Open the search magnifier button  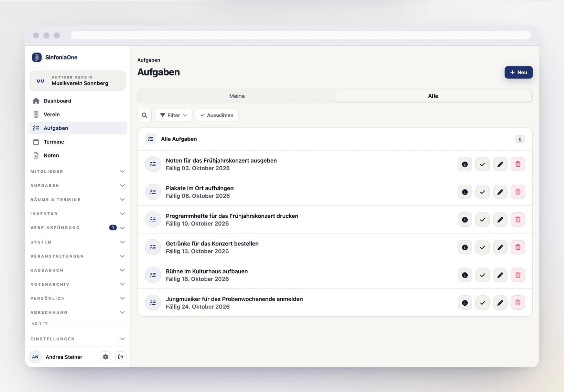coord(144,115)
